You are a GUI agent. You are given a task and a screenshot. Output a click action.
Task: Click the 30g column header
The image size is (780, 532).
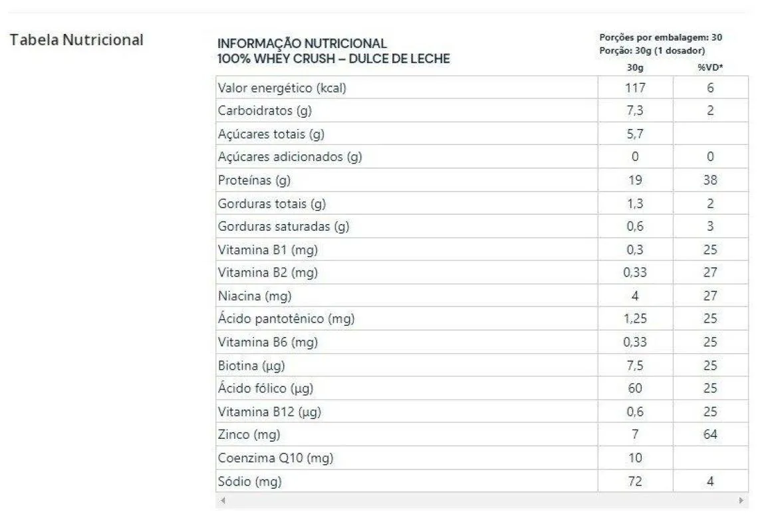pos(635,67)
